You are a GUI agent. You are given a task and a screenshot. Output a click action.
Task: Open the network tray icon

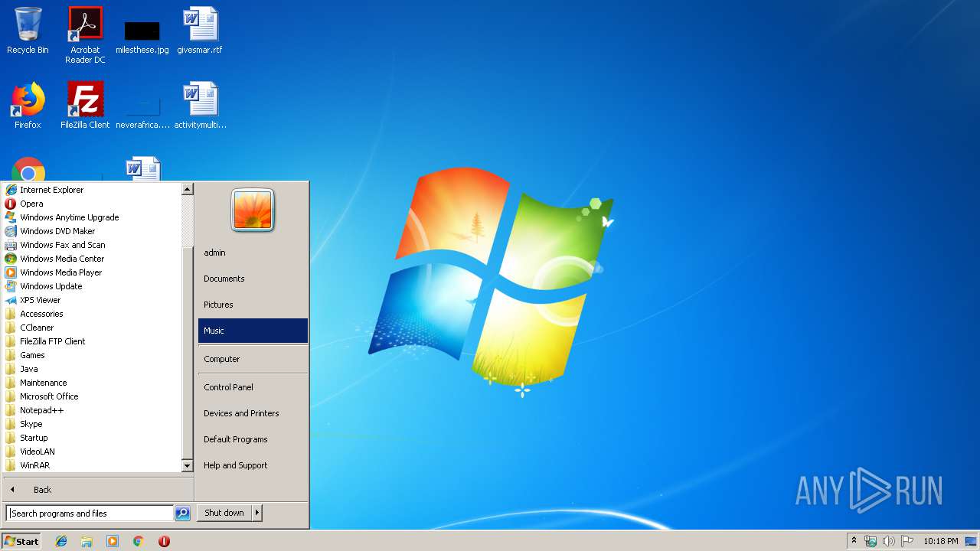(871, 541)
